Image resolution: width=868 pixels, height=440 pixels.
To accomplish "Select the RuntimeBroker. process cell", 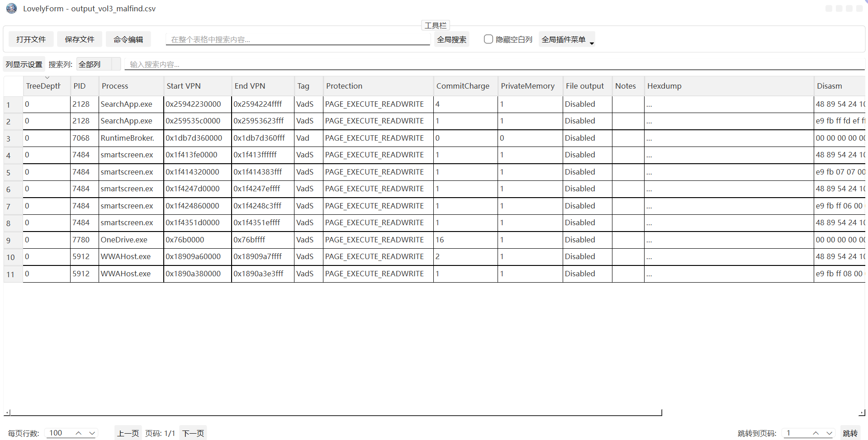I will [x=131, y=138].
